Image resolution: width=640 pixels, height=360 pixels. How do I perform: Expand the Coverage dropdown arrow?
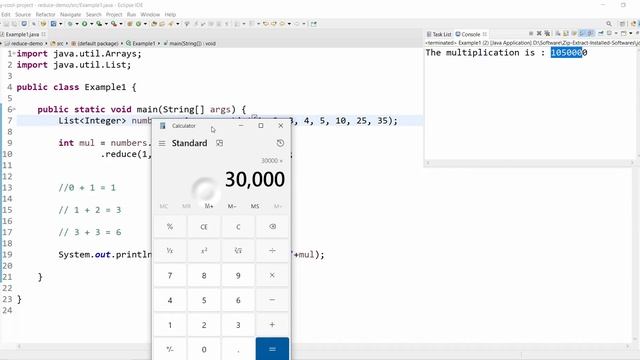[x=106, y=24]
